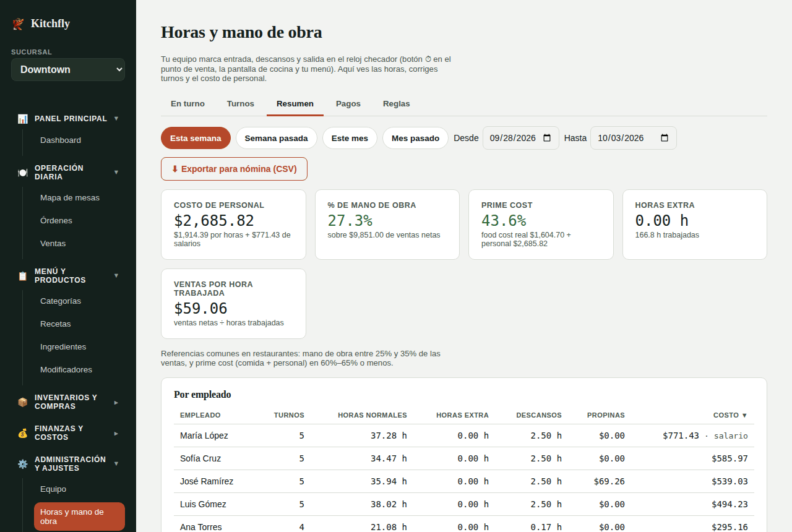Click the Hasta date input field
Image resolution: width=792 pixels, height=532 pixels.
point(633,138)
